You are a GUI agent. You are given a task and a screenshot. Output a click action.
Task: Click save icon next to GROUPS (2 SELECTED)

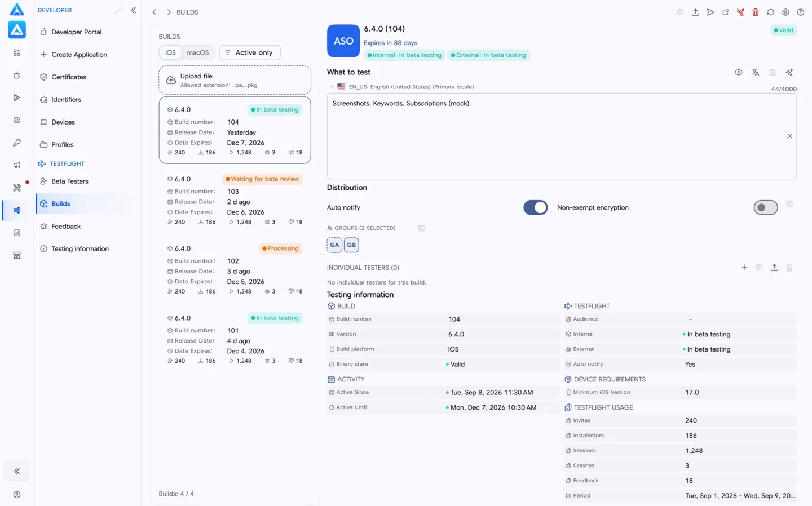coord(422,228)
